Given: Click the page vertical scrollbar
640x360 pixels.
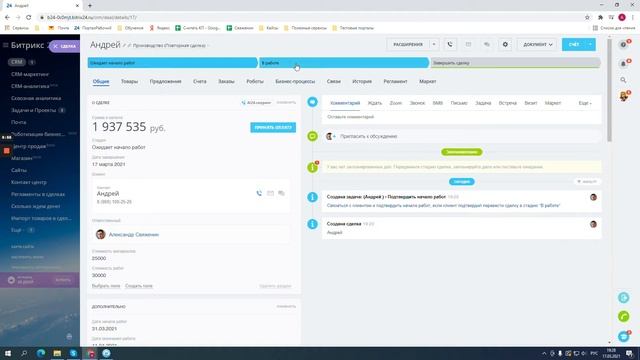Looking at the screenshot, I should click(x=609, y=90).
